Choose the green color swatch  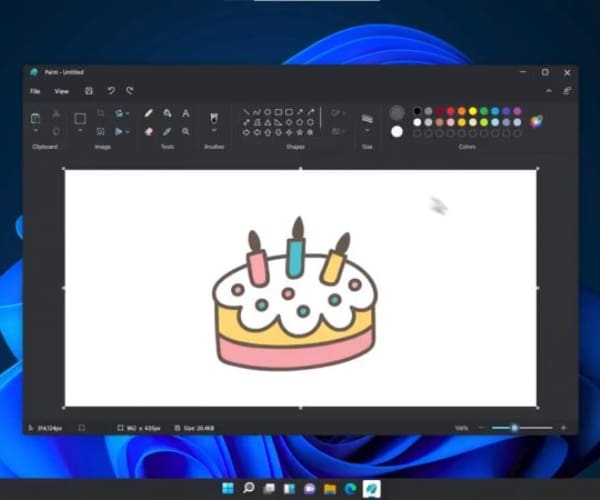coord(484,111)
